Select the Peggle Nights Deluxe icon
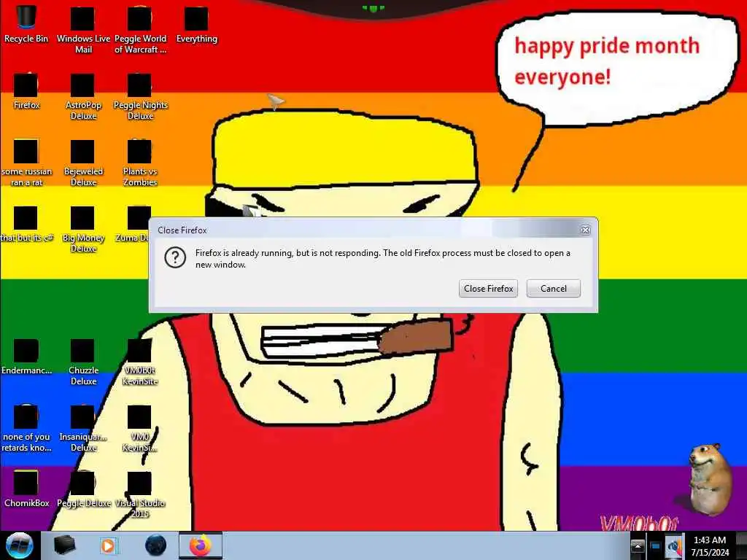Screen dimensions: 747x560 140,96
